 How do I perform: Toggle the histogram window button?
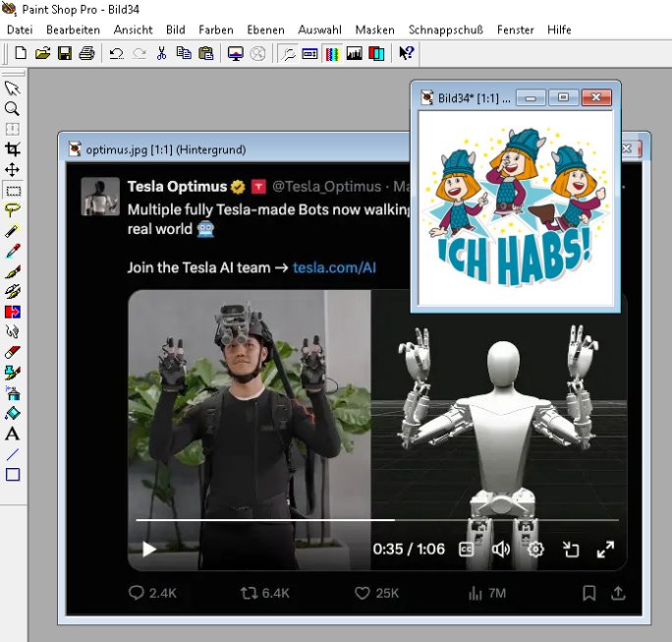pyautogui.click(x=355, y=54)
